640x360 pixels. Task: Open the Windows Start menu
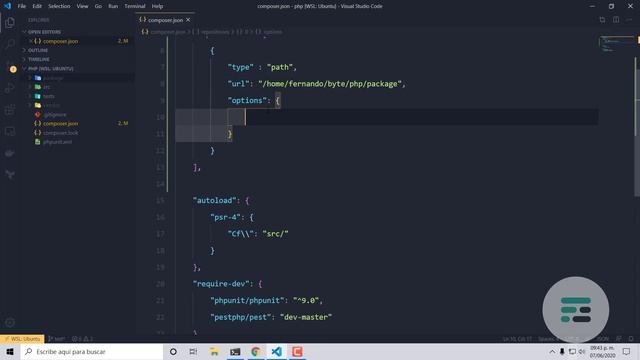(10, 351)
